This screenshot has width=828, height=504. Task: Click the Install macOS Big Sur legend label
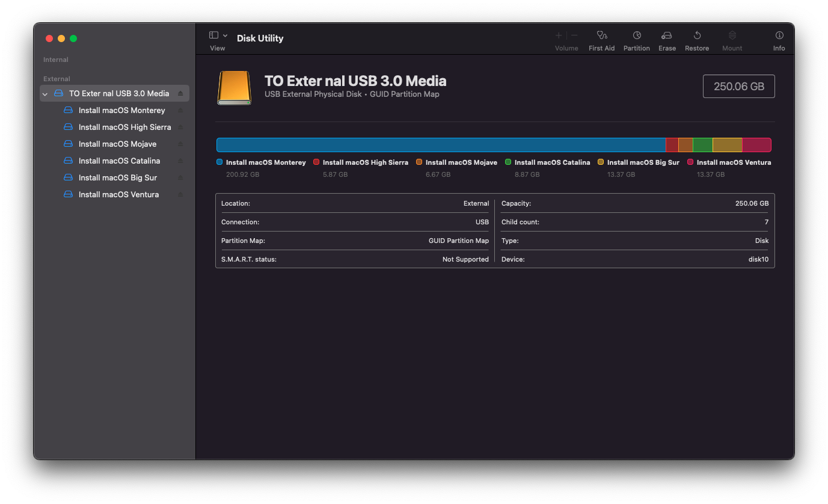(x=643, y=162)
